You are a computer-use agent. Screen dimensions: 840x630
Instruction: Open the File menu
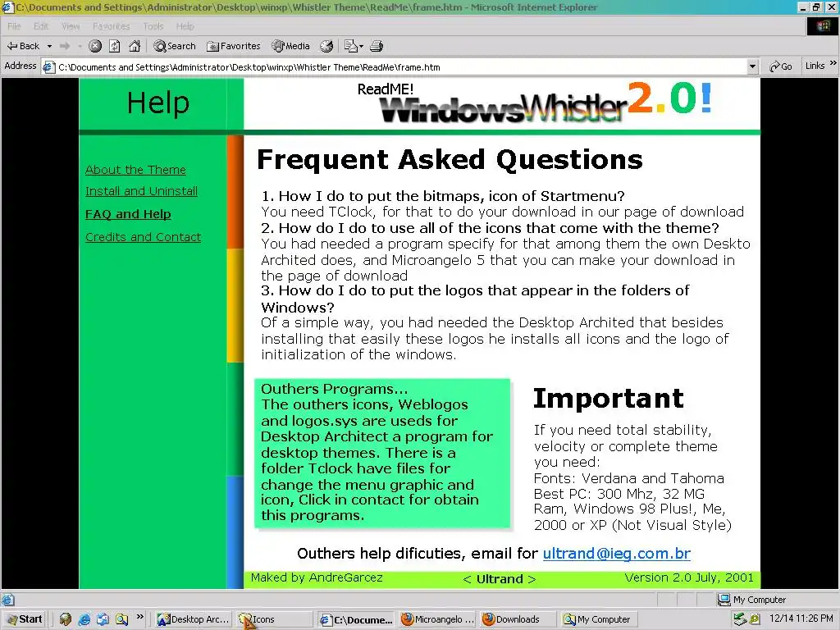[14, 26]
